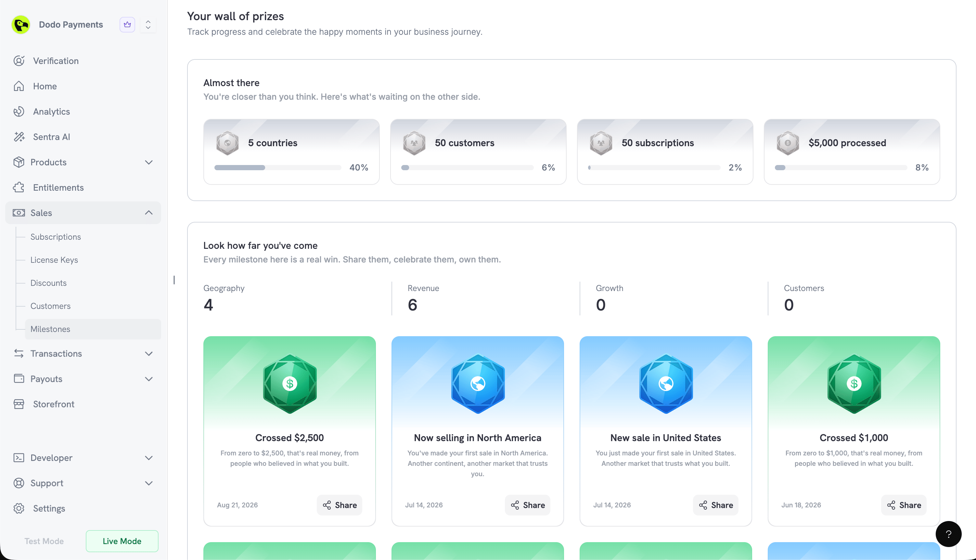
Task: Expand the Transactions menu chevron
Action: pos(149,353)
